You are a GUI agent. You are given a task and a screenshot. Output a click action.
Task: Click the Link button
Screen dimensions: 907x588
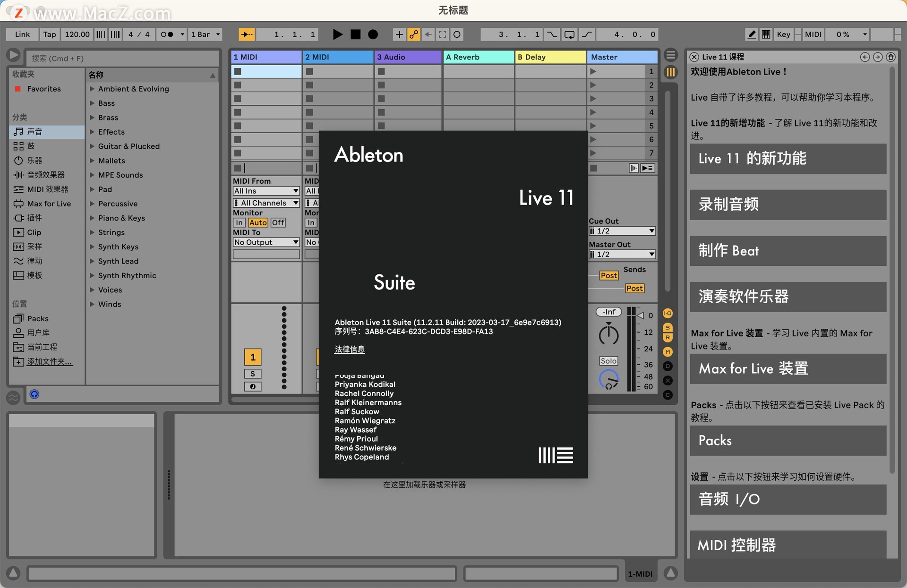coord(22,34)
